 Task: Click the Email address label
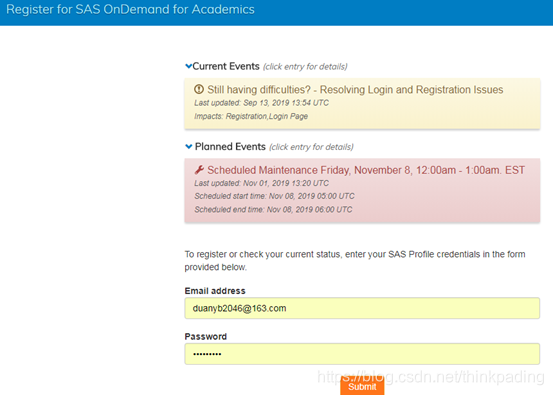(215, 291)
